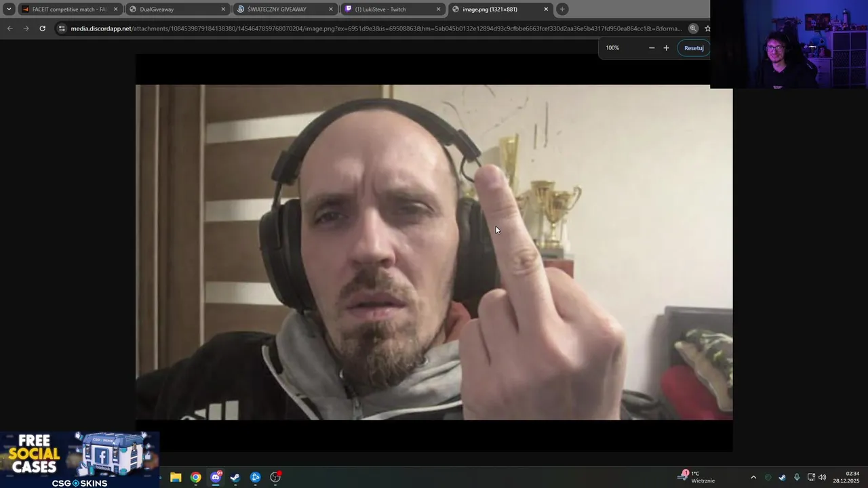Close the FACEIT competitive match tab
This screenshot has width=868, height=488.
[x=115, y=9]
